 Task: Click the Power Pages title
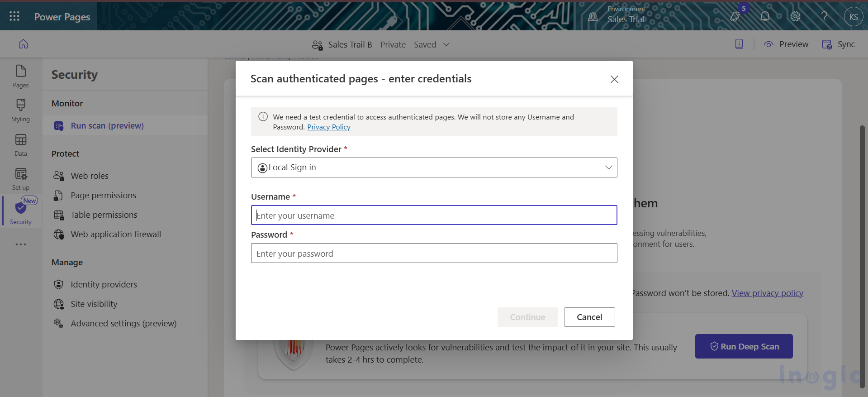(62, 17)
